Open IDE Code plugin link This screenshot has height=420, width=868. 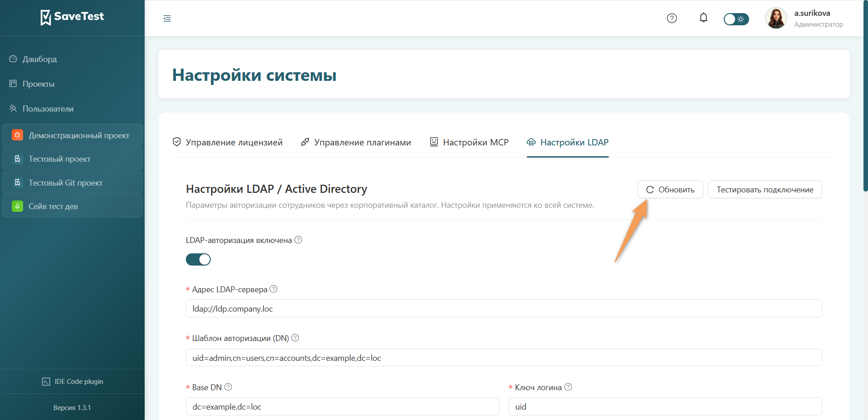(72, 382)
